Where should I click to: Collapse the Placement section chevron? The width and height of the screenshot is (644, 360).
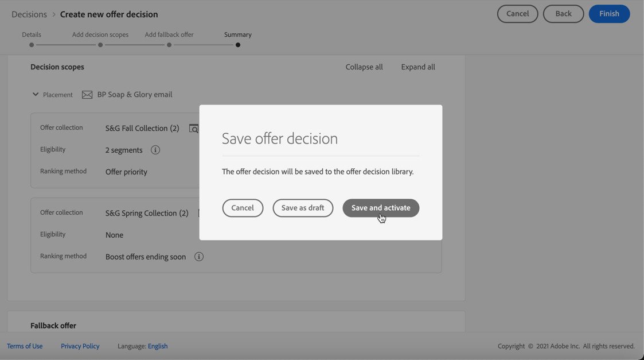[36, 94]
